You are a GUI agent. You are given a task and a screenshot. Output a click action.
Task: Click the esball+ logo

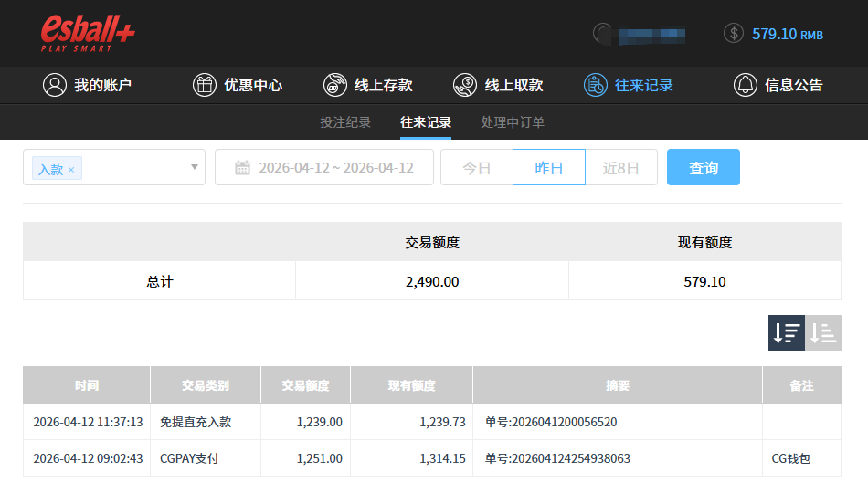(x=88, y=33)
